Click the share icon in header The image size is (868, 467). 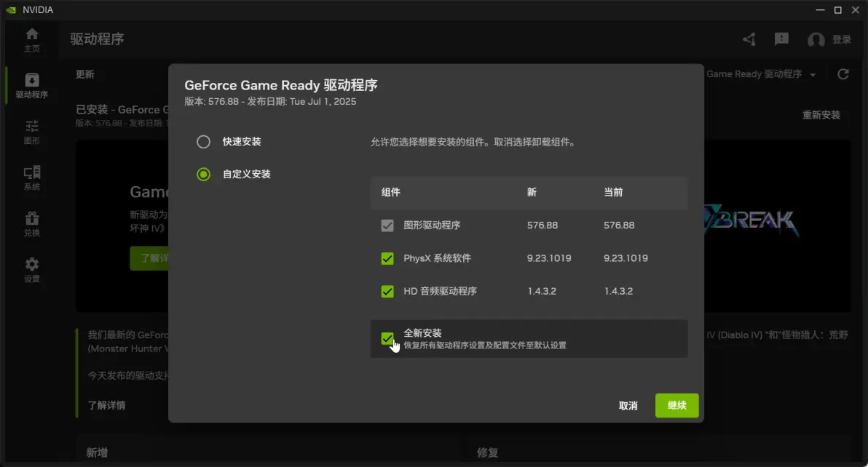(749, 39)
